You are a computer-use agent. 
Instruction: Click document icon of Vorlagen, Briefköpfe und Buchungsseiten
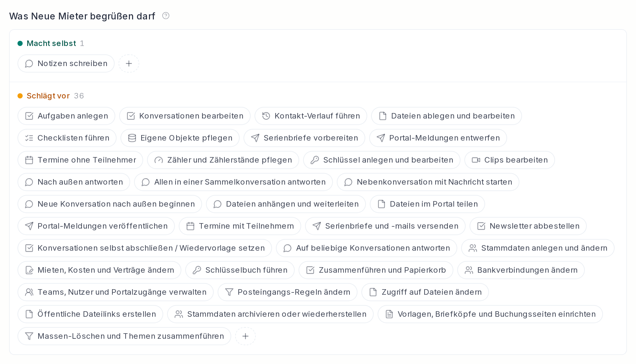coord(389,314)
